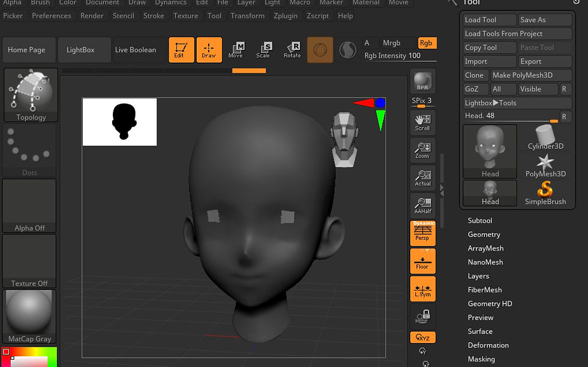Open the Transform menu
588x367 pixels.
(x=247, y=16)
